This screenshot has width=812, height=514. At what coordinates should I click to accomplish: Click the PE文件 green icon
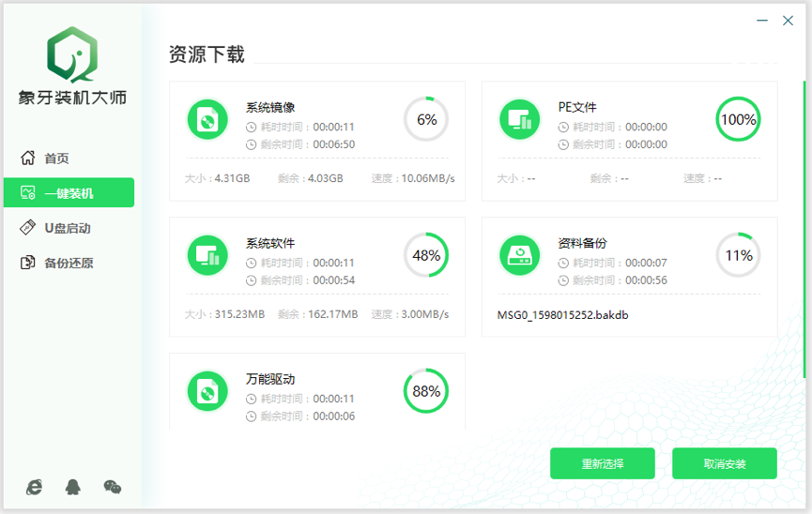coord(518,119)
